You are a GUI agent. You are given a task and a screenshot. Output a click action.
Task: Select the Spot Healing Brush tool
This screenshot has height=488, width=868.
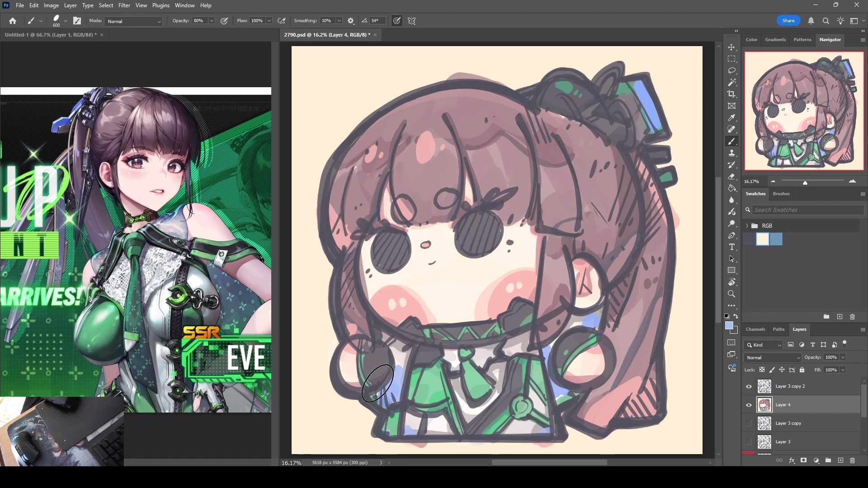click(x=731, y=130)
